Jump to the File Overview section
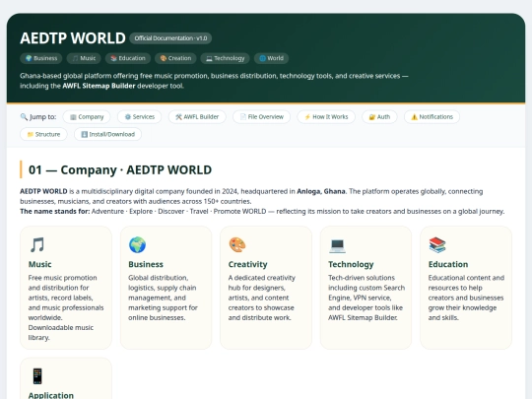Image resolution: width=532 pixels, height=399 pixels. (x=261, y=116)
